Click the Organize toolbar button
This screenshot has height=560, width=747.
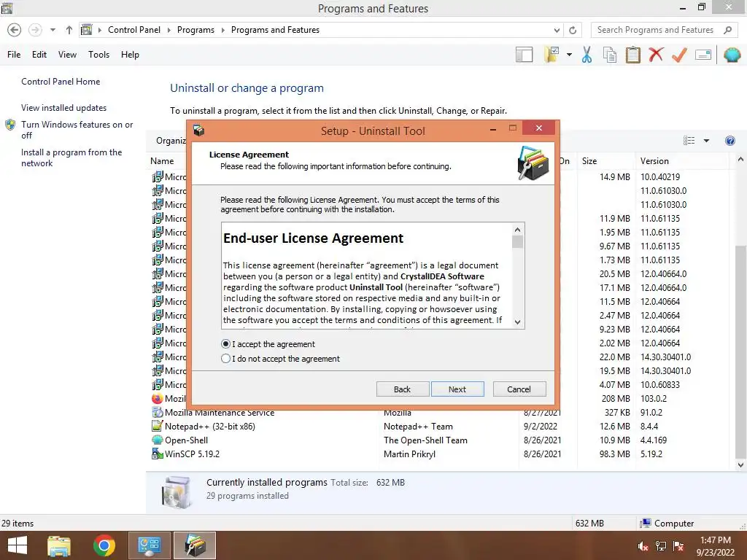click(171, 141)
